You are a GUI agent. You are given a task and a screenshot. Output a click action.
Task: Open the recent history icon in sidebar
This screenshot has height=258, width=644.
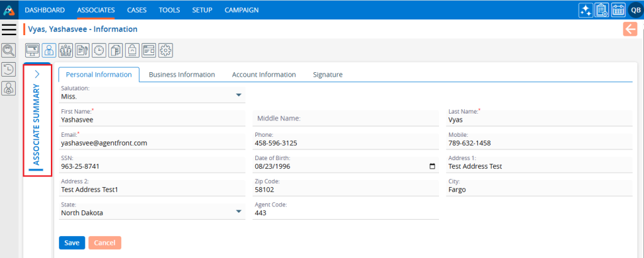[9, 70]
